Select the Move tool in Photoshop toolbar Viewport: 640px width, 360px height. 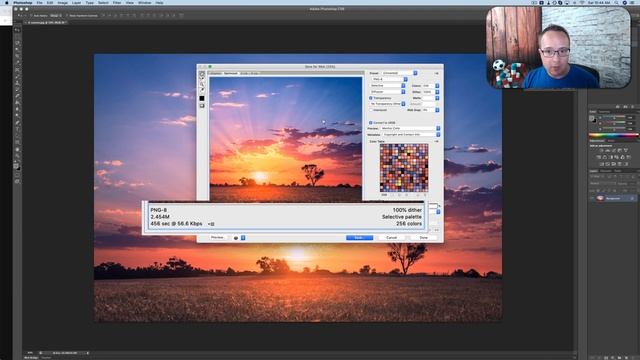17,30
